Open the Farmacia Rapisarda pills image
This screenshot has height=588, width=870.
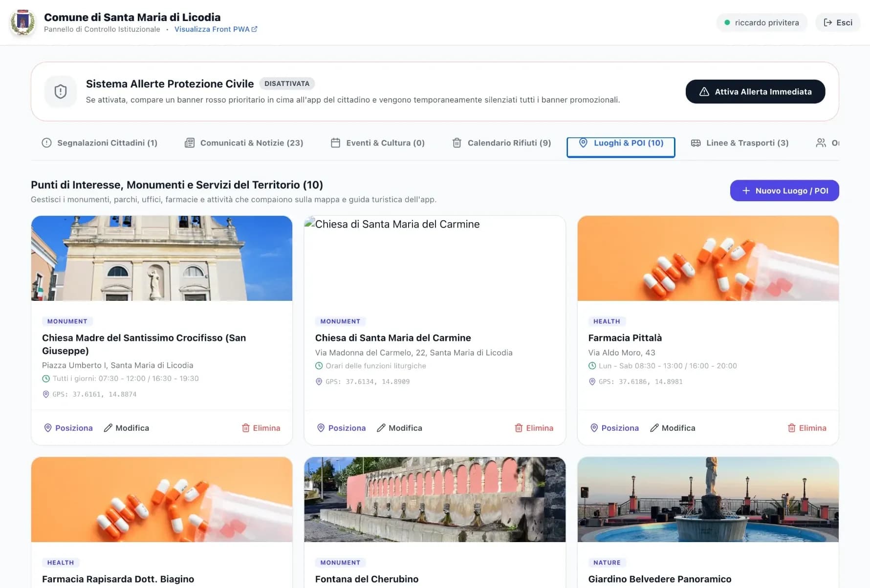click(x=162, y=500)
